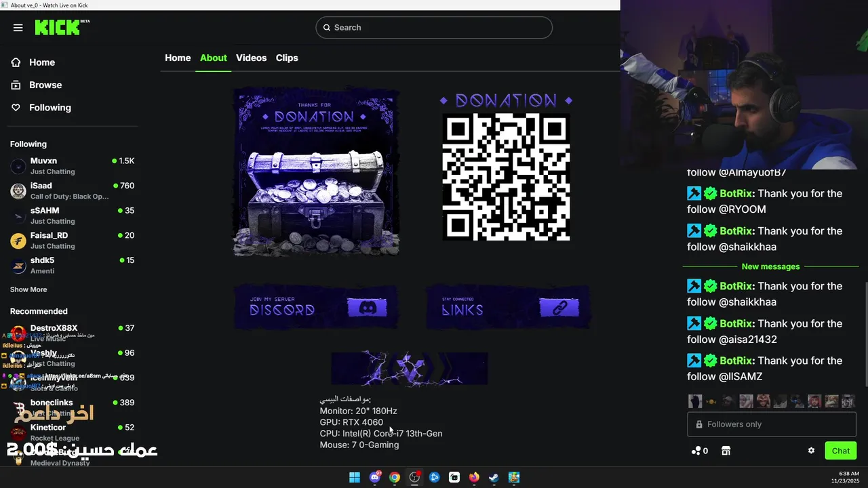Open shdk5 channel avatar
This screenshot has width=868, height=488.
[18, 265]
